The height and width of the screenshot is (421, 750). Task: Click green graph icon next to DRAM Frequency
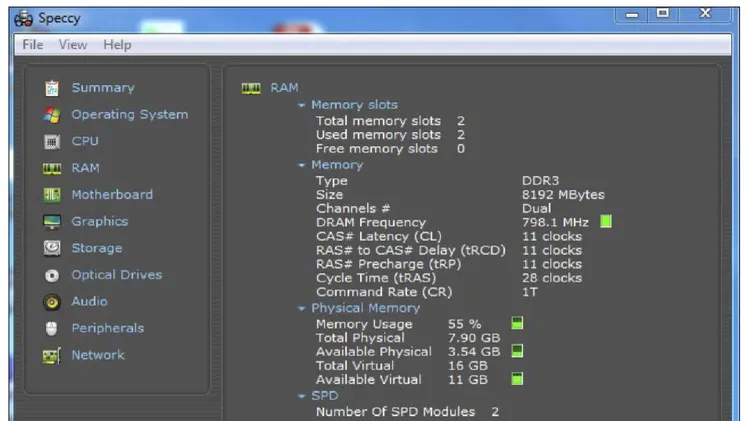pyautogui.click(x=606, y=222)
